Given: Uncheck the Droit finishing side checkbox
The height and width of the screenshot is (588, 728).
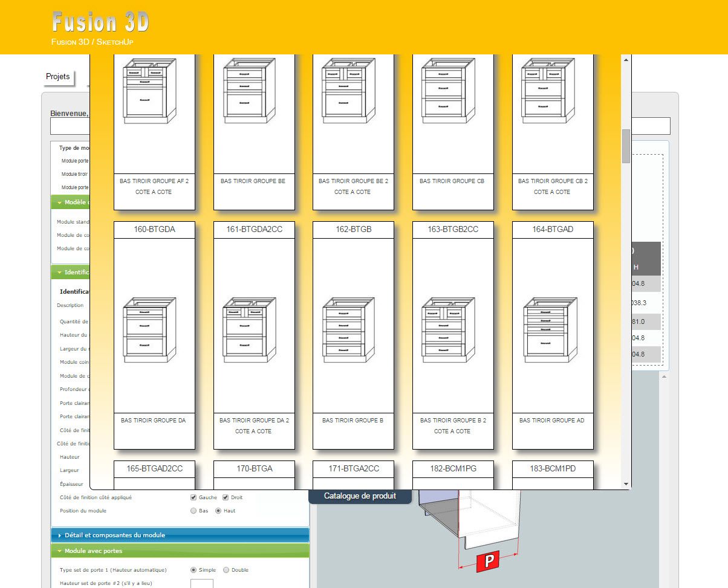Looking at the screenshot, I should [x=226, y=497].
